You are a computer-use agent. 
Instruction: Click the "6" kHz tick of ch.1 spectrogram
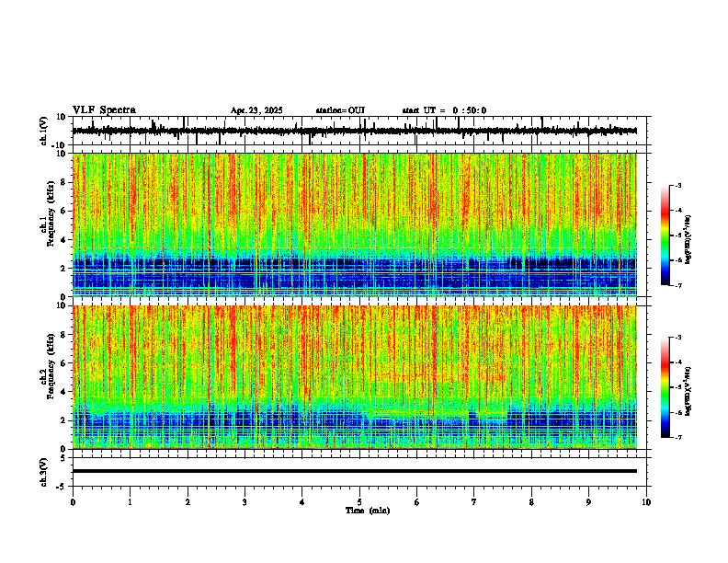[64, 212]
